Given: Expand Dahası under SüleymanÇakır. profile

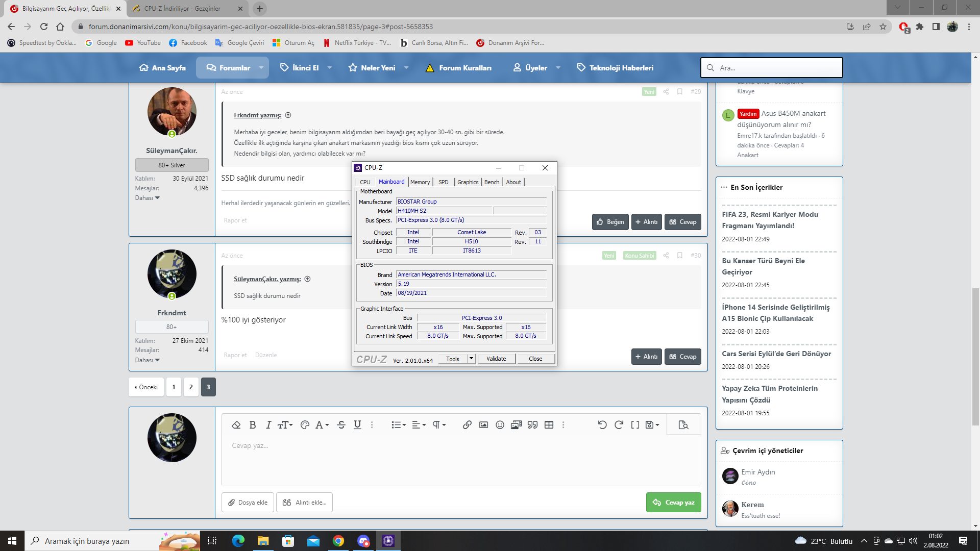Looking at the screenshot, I should [x=147, y=198].
